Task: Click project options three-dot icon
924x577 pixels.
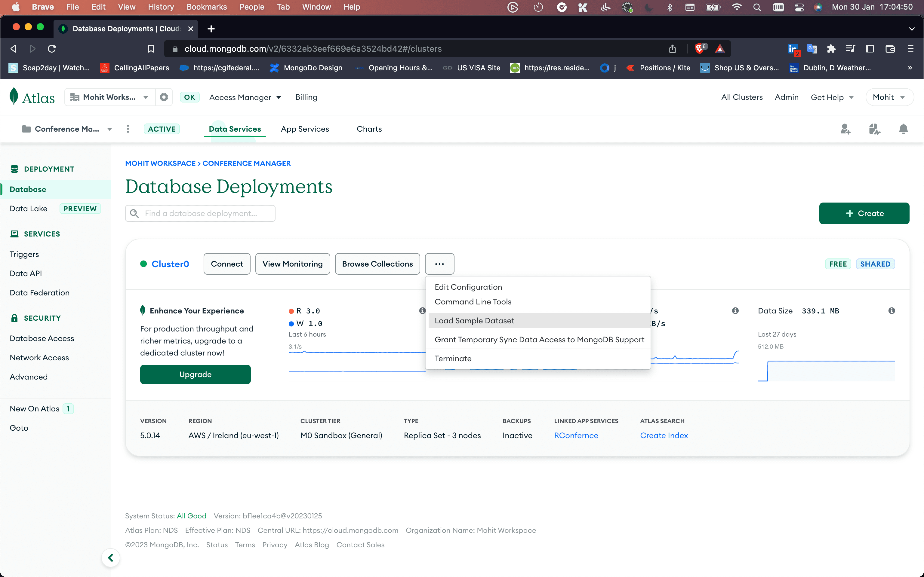Action: (x=128, y=129)
